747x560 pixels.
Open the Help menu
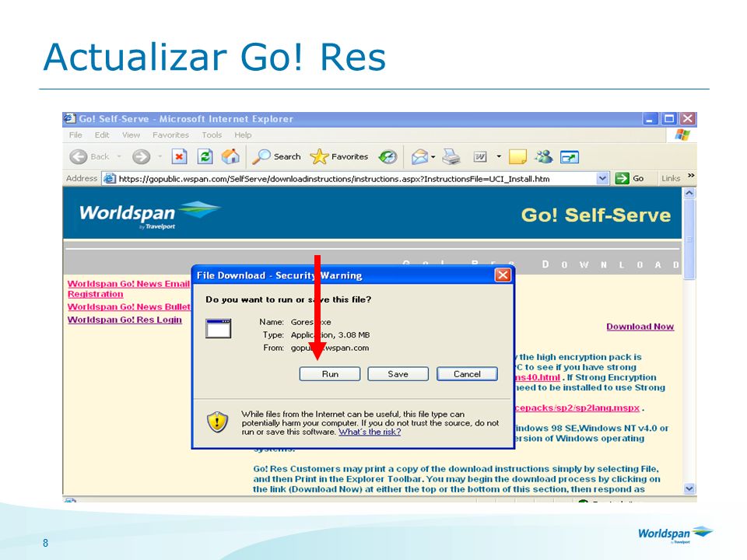coord(243,135)
